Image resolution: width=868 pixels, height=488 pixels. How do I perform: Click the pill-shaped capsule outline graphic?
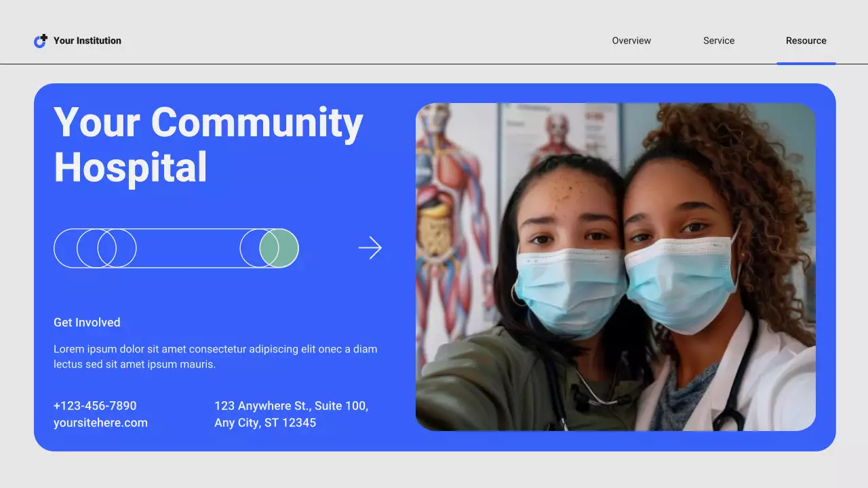click(176, 248)
